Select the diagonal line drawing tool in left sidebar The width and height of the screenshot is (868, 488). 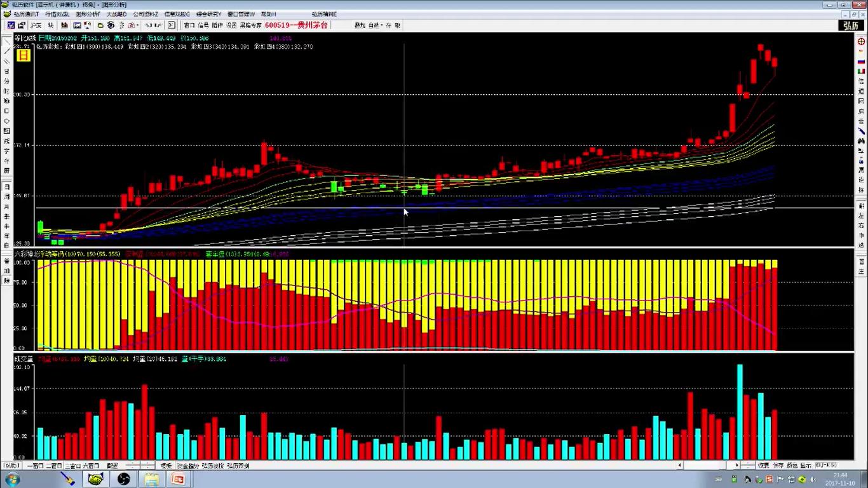(x=7, y=51)
